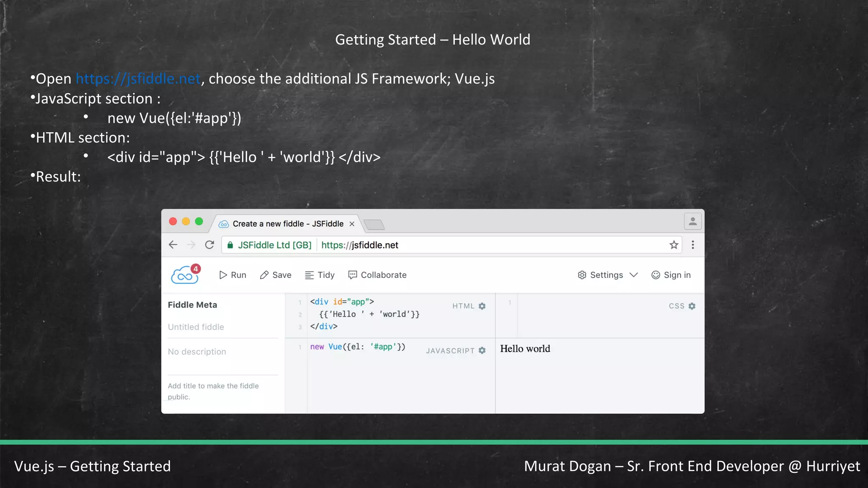Follow the jsfiddle.net link in slide text
868x488 pixels.
click(x=138, y=79)
